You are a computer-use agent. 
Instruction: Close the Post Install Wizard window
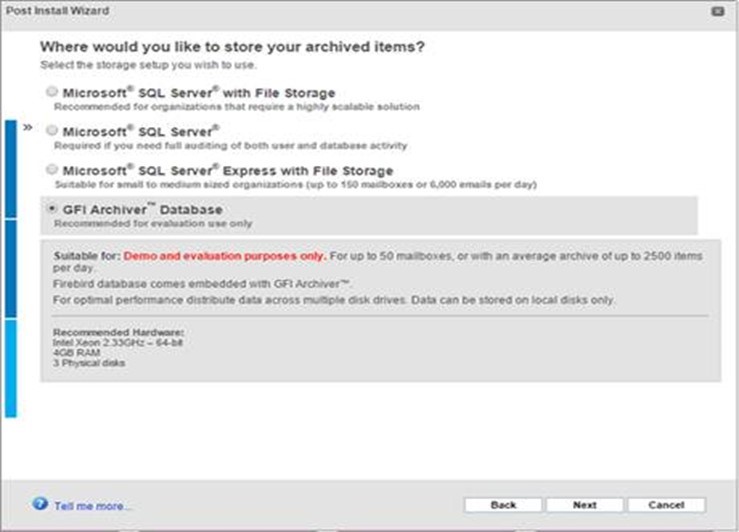point(717,11)
